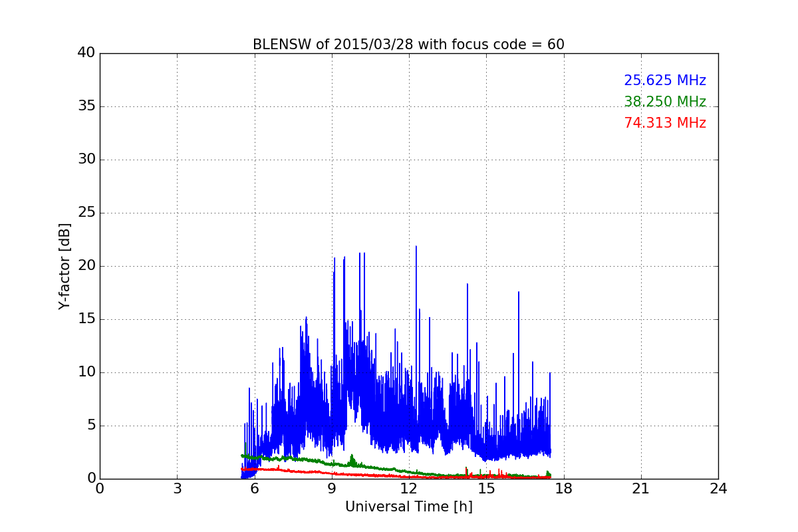Click x-axis tick label 12

point(409,488)
